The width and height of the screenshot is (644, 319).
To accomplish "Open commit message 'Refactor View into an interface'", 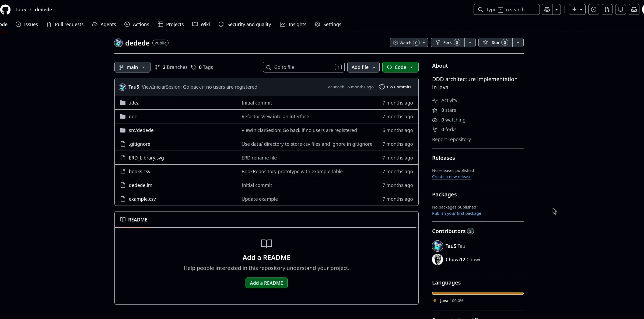I will point(275,116).
